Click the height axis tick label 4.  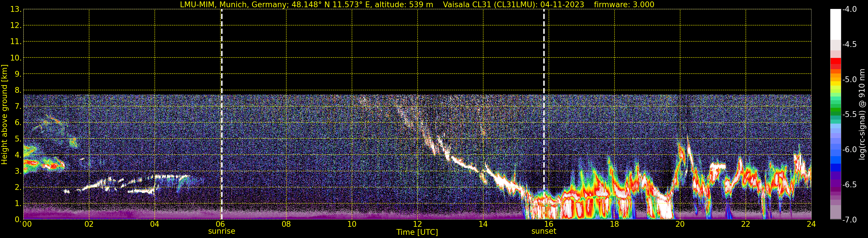(18, 155)
